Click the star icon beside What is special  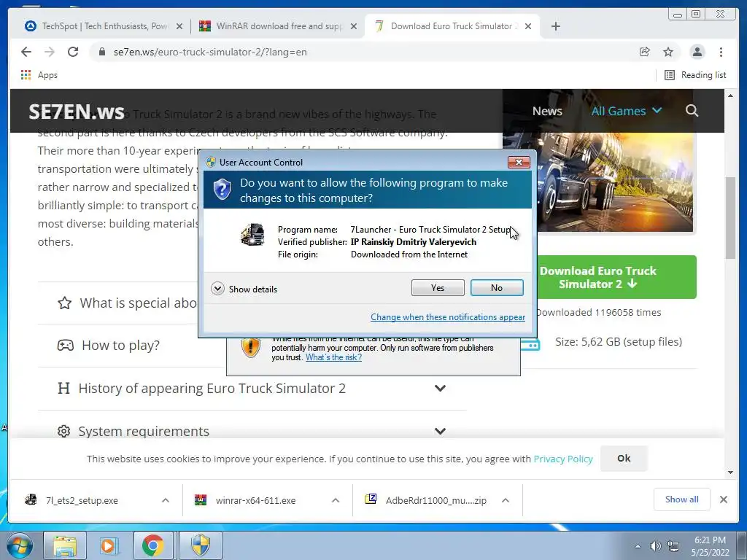(x=64, y=303)
